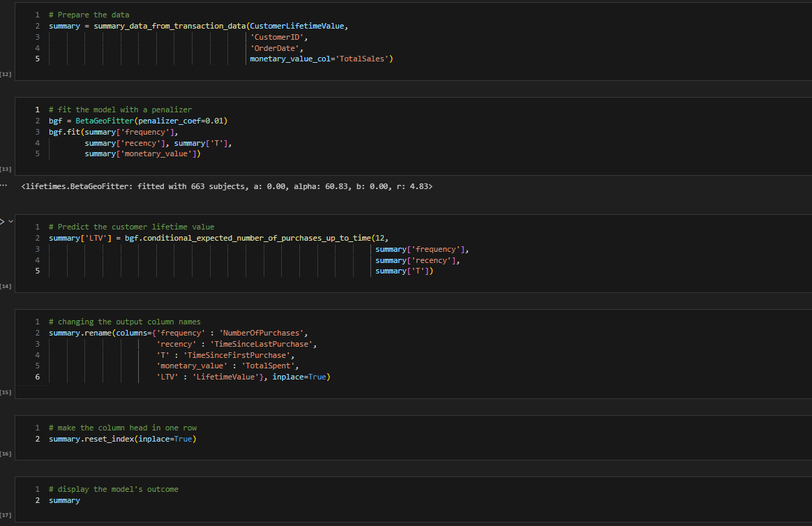Click comment '# Predict the customer lifetime value'

tap(132, 227)
